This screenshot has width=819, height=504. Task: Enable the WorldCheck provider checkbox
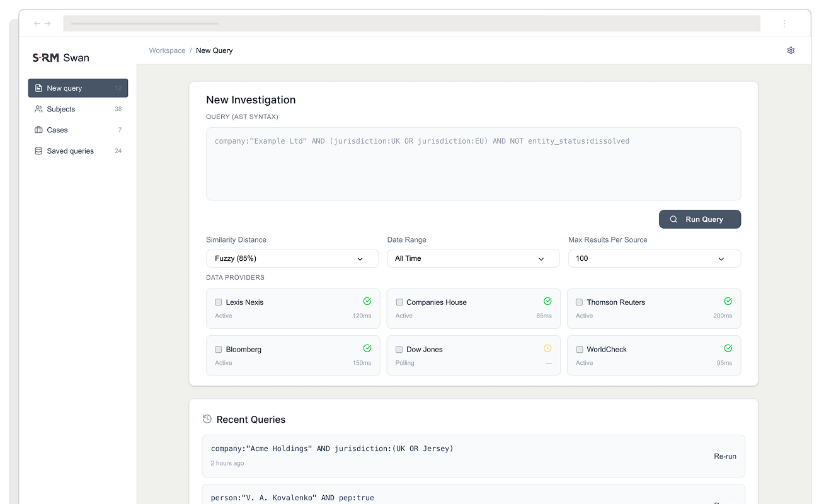[x=580, y=350]
